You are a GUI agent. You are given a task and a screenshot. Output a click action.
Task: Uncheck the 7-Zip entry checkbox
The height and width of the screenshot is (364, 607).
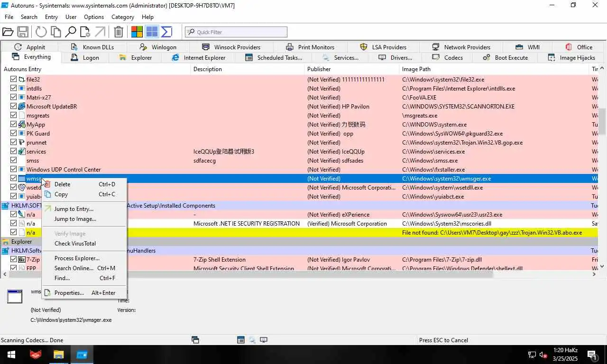click(14, 260)
